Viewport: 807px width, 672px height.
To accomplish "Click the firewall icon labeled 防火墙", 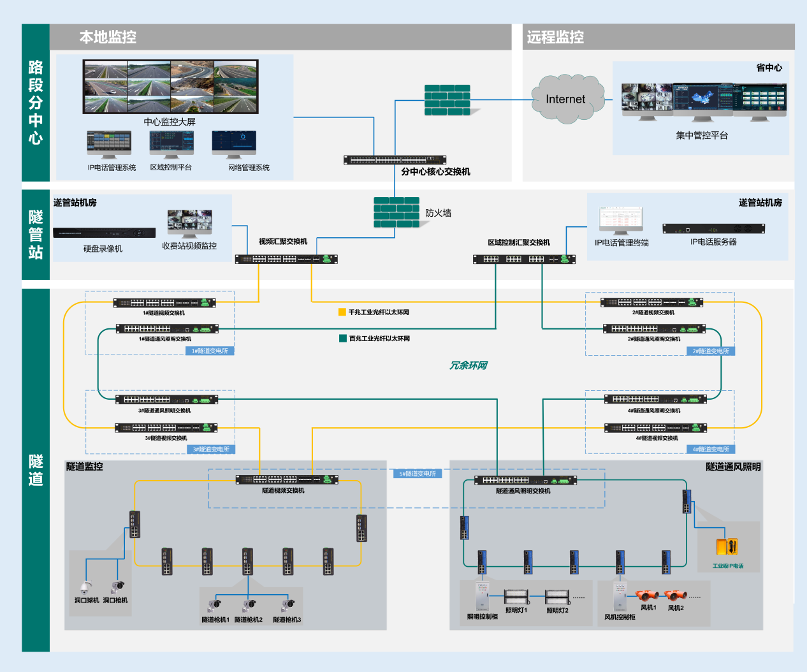I will (x=396, y=212).
